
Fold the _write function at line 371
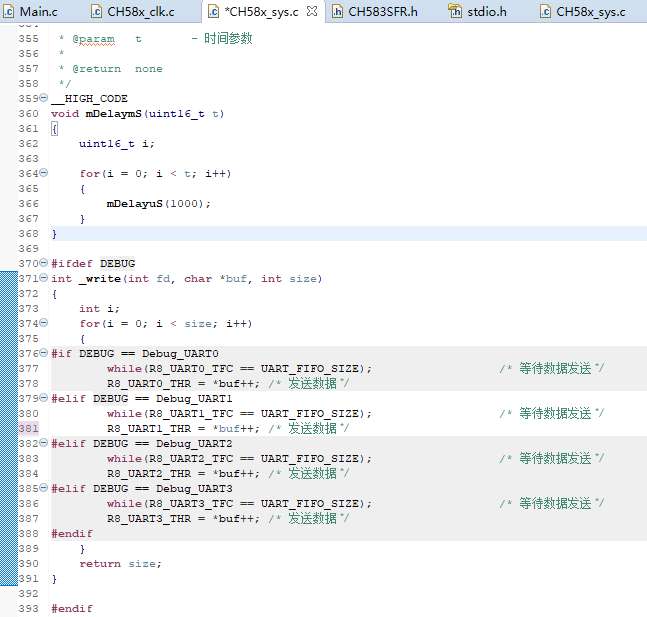point(43,278)
